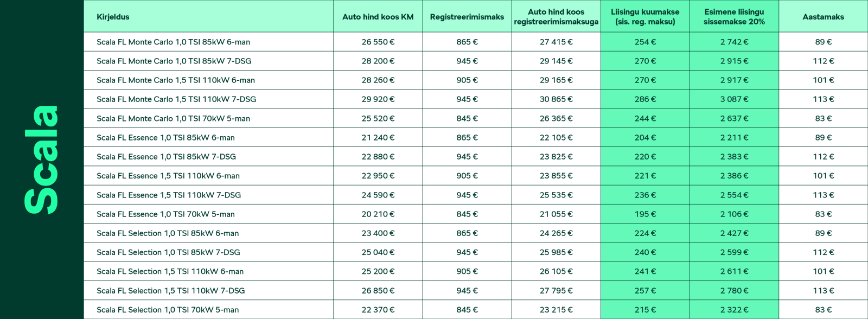Click Scala FL Essence 1,5 TSI 110kW 6-man
The height and width of the screenshot is (319, 868).
[168, 176]
